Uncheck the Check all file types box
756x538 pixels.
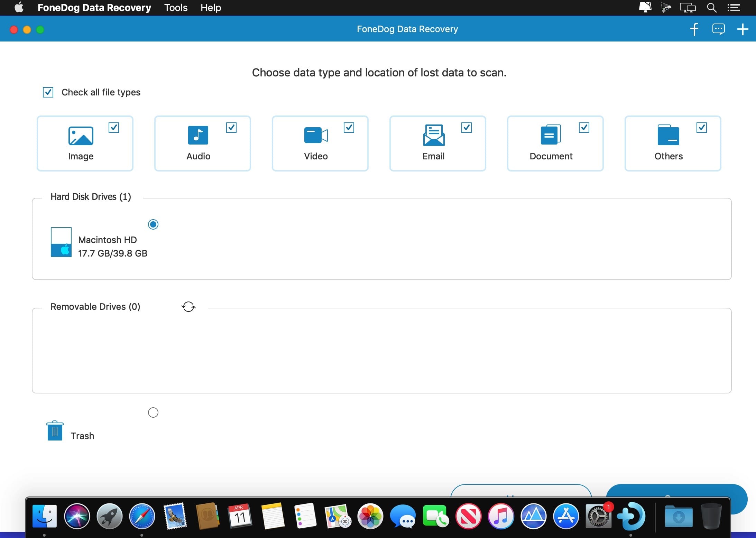(48, 92)
